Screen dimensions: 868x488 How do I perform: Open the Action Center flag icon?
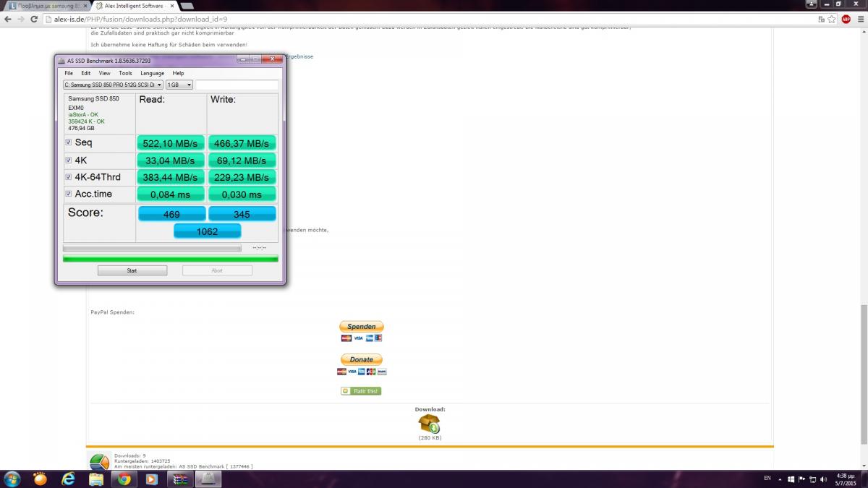point(801,479)
